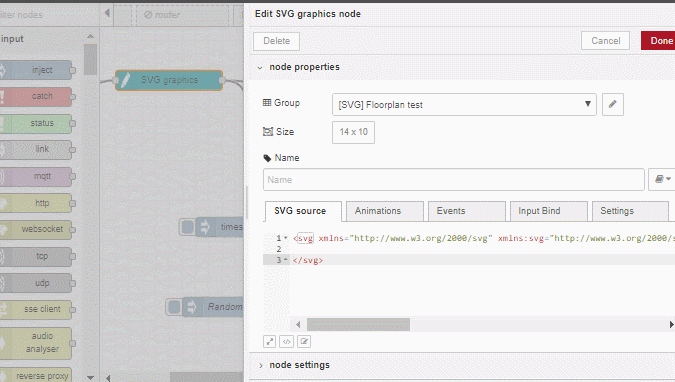
Task: Select the tcp node in the palette
Action: click(x=36, y=257)
